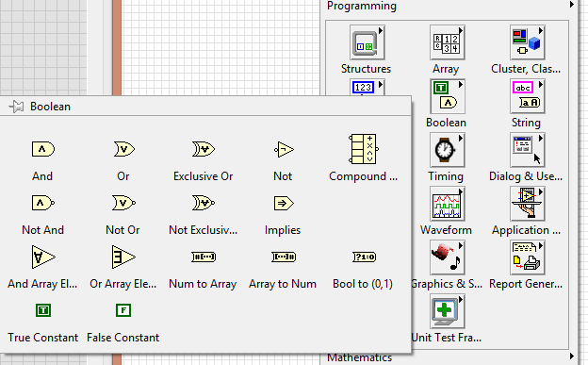Click the 'Exclusive Or' label
This screenshot has width=588, height=365.
(x=204, y=176)
